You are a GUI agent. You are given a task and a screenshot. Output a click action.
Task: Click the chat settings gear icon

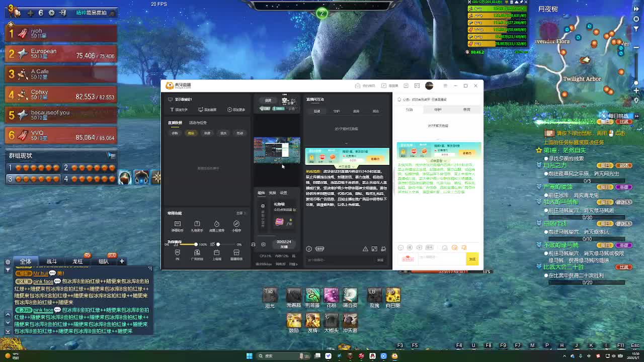click(8, 262)
